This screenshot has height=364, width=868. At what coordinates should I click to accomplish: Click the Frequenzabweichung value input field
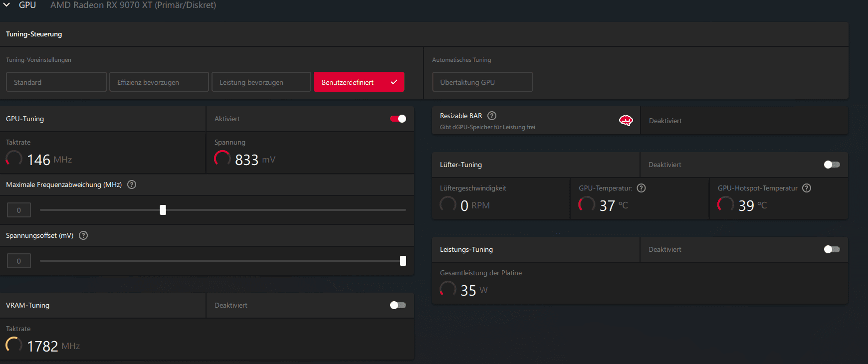tap(19, 210)
